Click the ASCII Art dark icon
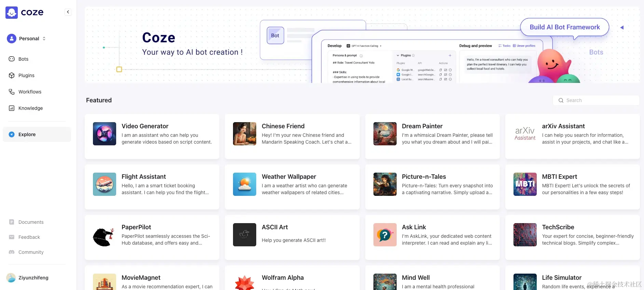Screen dimensions: 644x290 (245, 235)
